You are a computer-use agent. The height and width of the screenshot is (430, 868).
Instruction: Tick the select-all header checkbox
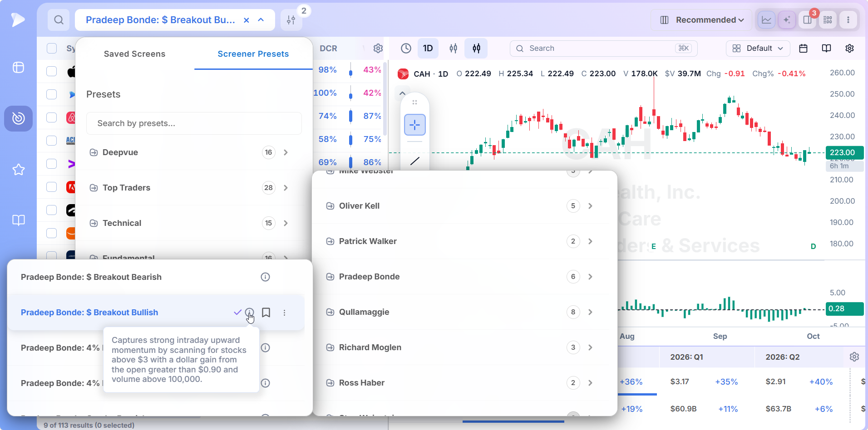coord(52,49)
